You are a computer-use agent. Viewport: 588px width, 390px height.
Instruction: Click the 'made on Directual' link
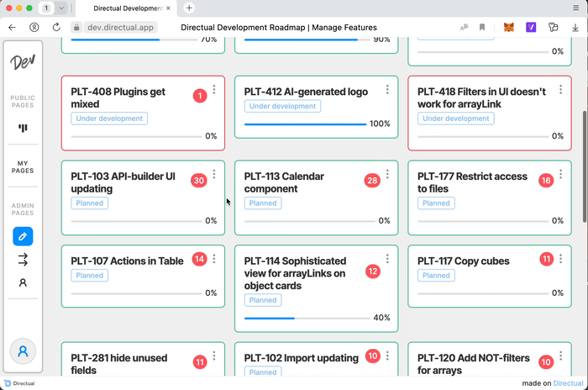click(552, 383)
